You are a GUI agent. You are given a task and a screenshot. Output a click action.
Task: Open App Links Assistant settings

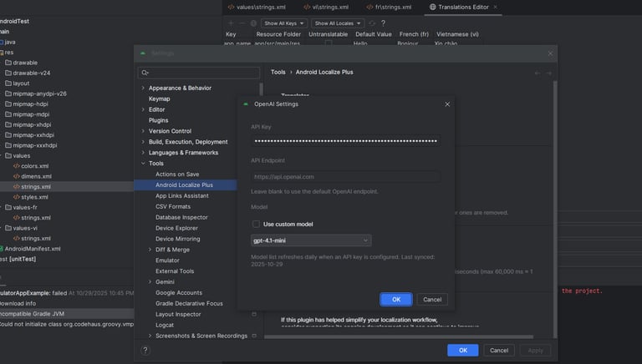pyautogui.click(x=181, y=196)
